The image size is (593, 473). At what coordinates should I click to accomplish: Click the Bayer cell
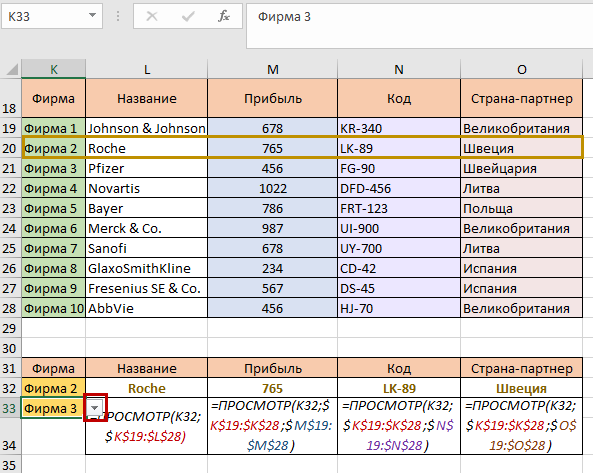click(147, 208)
